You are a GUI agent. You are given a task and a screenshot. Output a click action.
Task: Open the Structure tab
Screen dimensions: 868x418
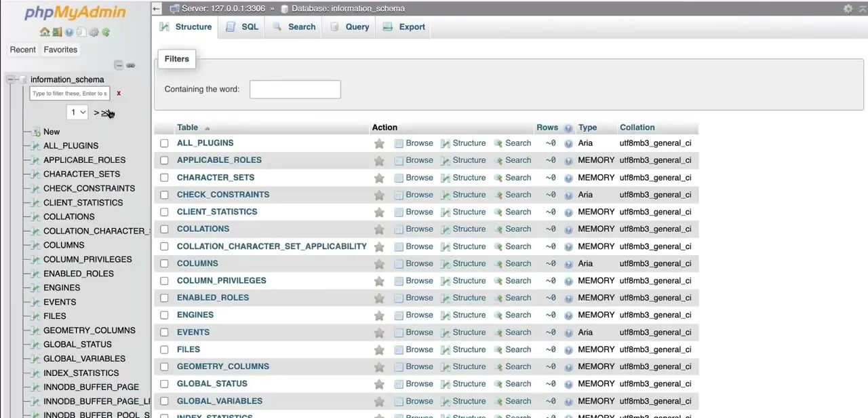(x=186, y=27)
